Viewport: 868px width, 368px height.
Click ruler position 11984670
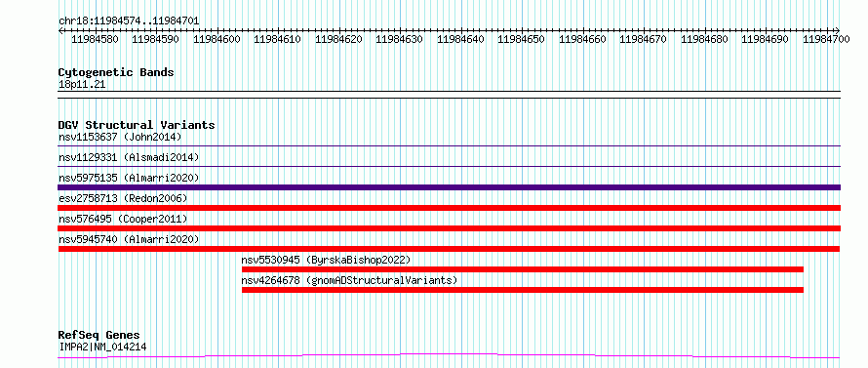click(x=644, y=39)
